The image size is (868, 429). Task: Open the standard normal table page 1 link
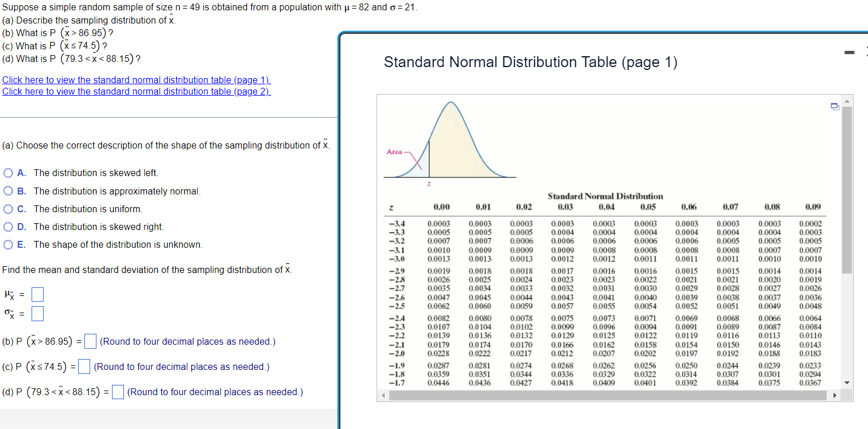coord(136,80)
